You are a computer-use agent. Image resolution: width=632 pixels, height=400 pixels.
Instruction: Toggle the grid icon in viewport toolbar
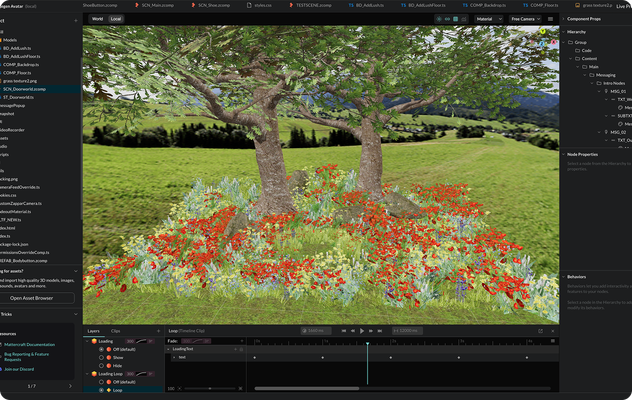[x=455, y=19]
